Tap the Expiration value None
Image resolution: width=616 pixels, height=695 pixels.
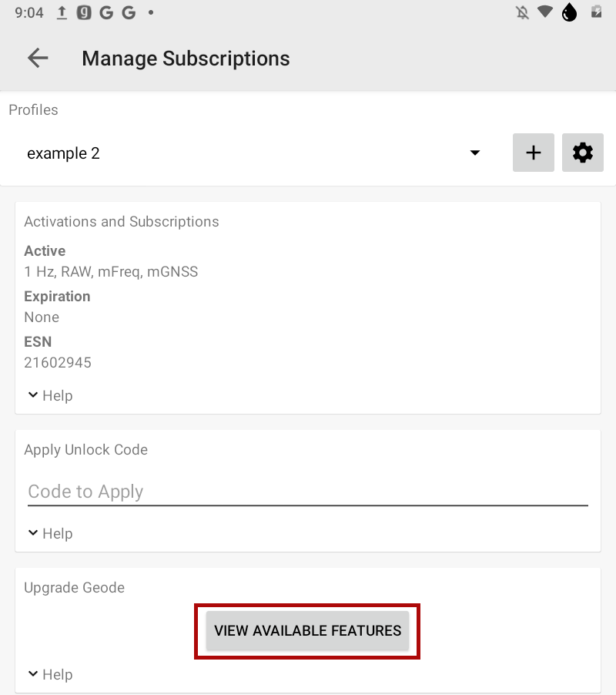pyautogui.click(x=42, y=317)
